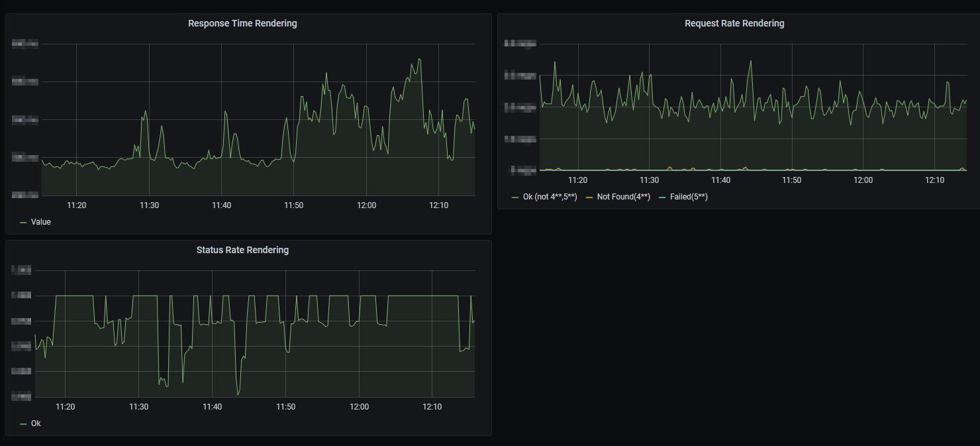Image resolution: width=980 pixels, height=446 pixels.
Task: Open the Request Rate Rendering panel title menu
Action: (x=734, y=23)
